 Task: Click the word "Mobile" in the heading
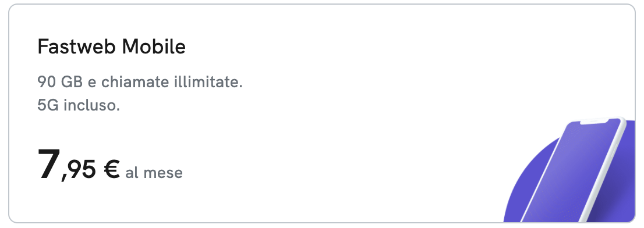(154, 47)
